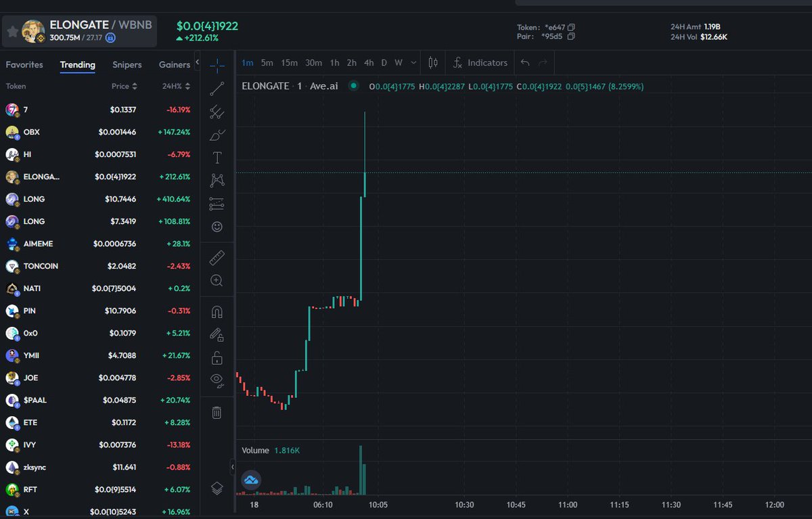The height and width of the screenshot is (519, 812).
Task: Select the brush drawing tool
Action: (x=217, y=135)
